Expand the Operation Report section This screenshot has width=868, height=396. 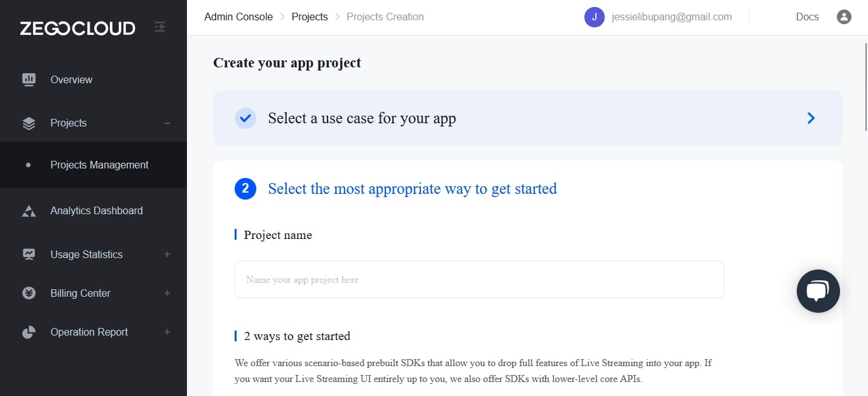click(x=167, y=331)
